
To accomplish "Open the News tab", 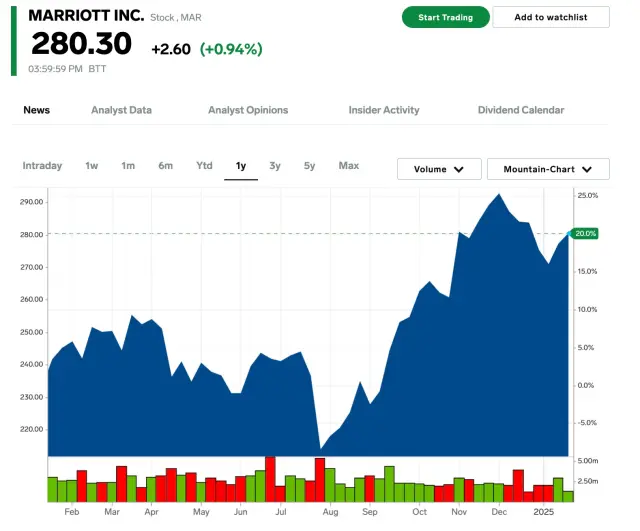I will click(x=37, y=110).
